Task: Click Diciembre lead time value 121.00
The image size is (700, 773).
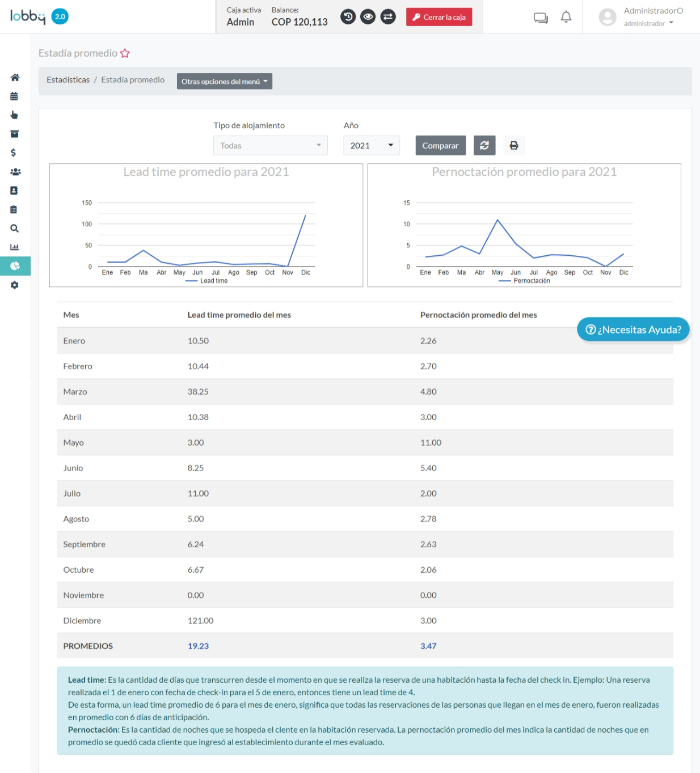Action: 200,620
